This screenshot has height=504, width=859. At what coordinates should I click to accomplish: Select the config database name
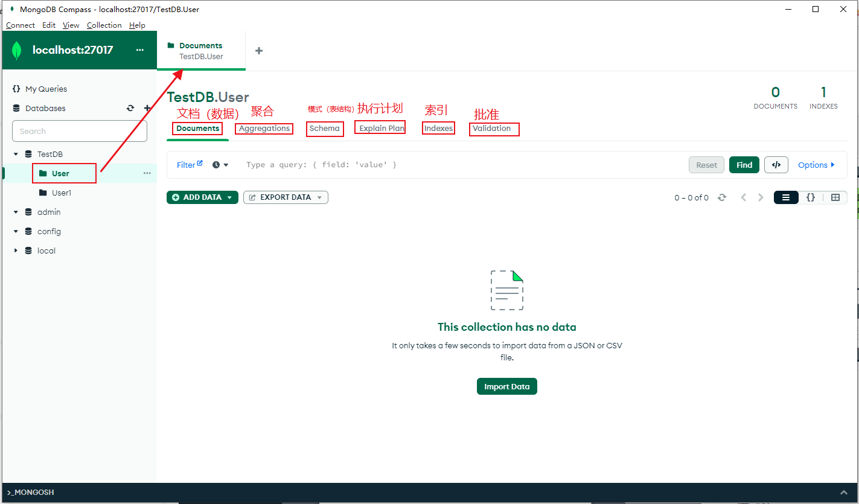[x=49, y=232]
